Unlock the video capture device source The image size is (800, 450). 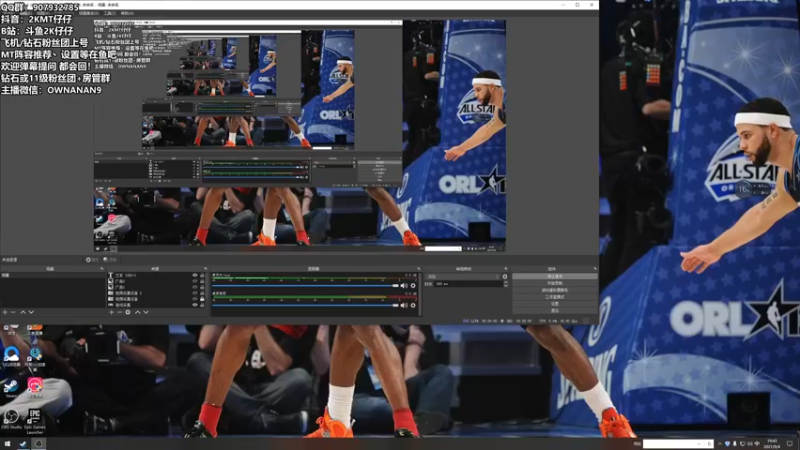[x=203, y=299]
